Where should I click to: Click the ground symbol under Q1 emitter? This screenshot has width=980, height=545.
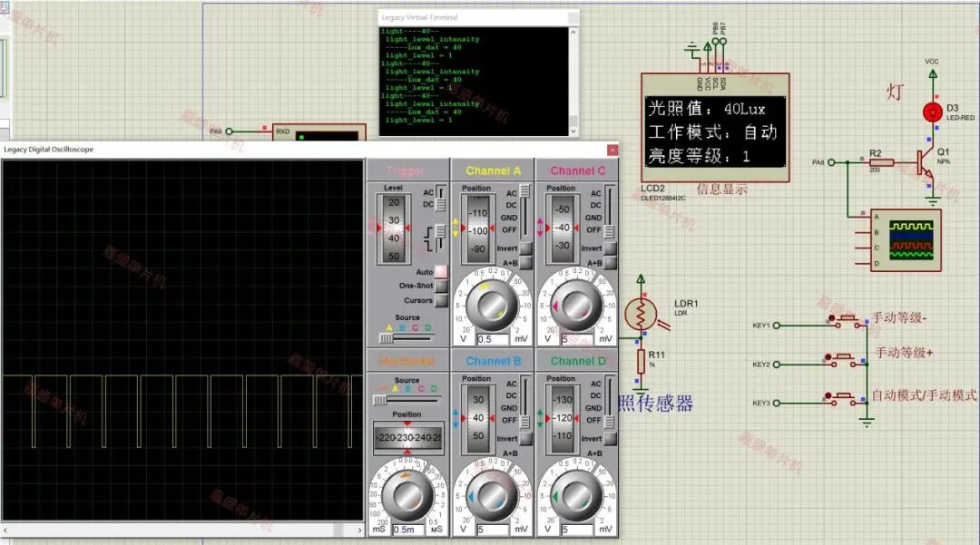[x=933, y=201]
